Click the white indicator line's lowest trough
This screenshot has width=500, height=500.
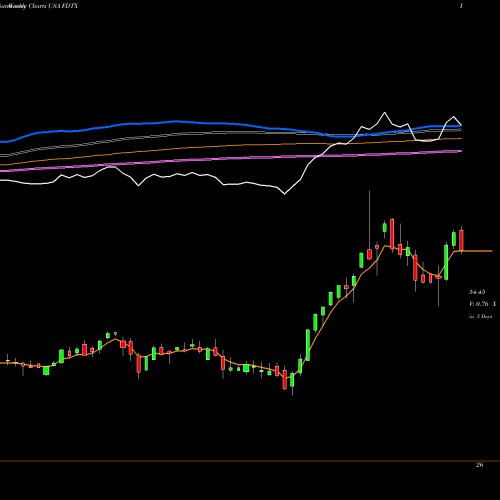(x=284, y=194)
